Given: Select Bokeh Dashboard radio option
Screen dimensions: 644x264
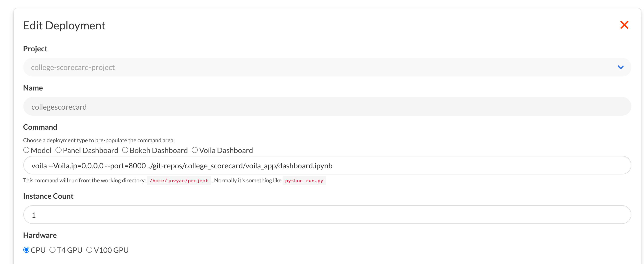Looking at the screenshot, I should (x=125, y=150).
